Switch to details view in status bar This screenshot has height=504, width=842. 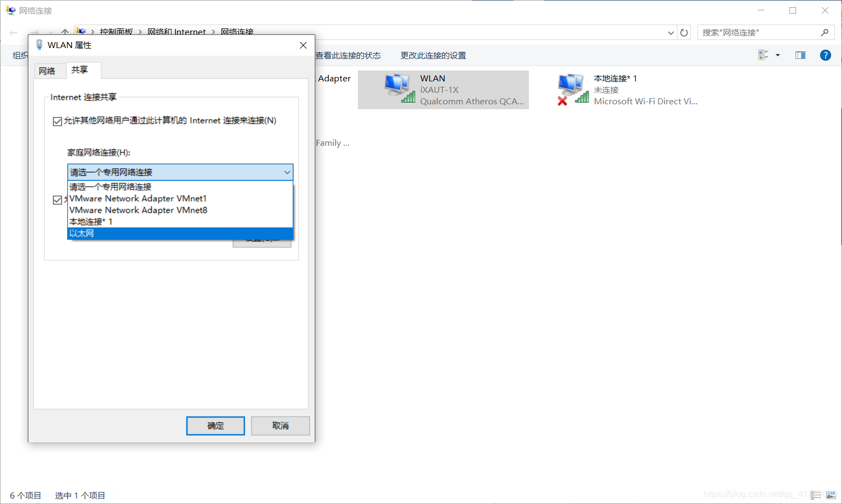pyautogui.click(x=816, y=495)
